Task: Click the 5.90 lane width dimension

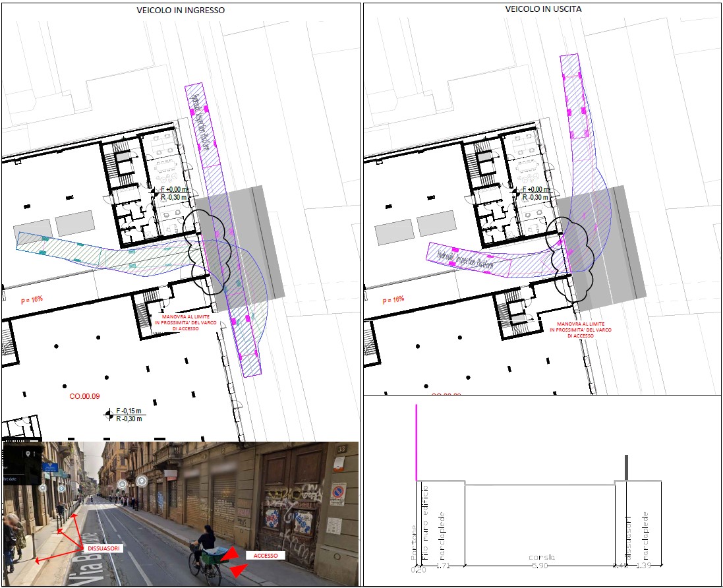Action: point(540,566)
